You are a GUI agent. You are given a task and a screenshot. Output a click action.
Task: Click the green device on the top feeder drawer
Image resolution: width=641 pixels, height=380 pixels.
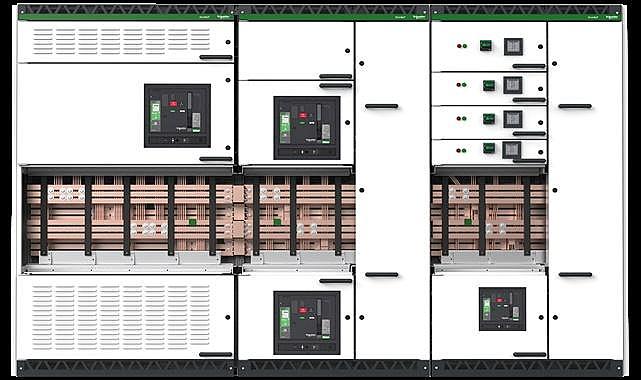click(x=486, y=45)
